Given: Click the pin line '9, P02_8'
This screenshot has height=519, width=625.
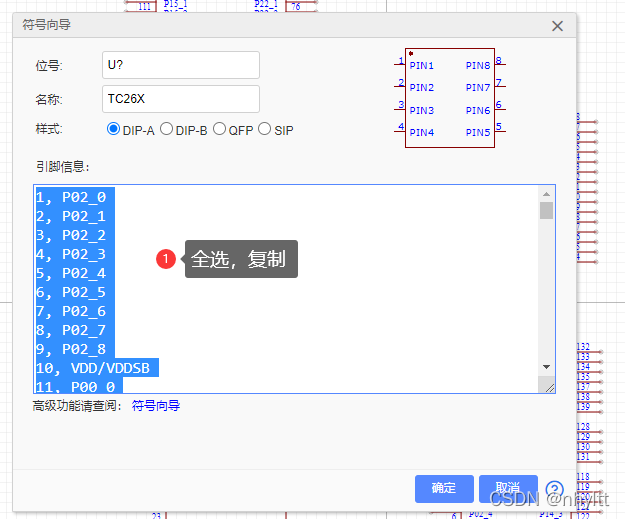Looking at the screenshot, I should [x=71, y=350].
